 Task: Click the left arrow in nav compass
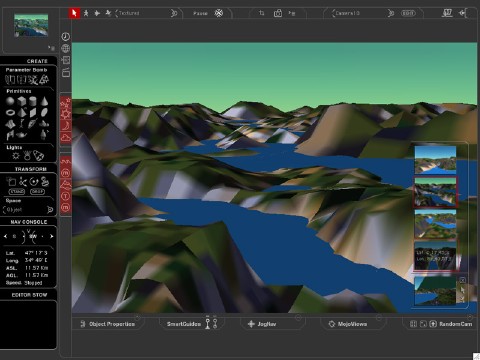coord(5,236)
